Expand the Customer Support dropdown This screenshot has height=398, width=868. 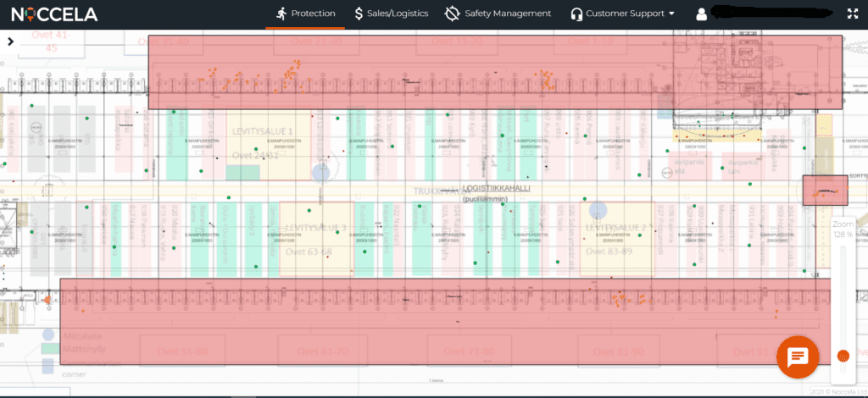pos(623,14)
